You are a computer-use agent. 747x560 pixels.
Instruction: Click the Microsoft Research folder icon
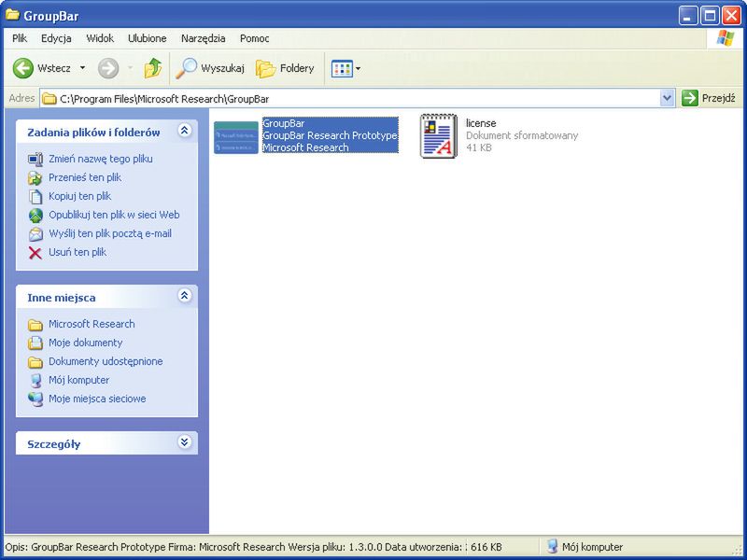pos(35,325)
